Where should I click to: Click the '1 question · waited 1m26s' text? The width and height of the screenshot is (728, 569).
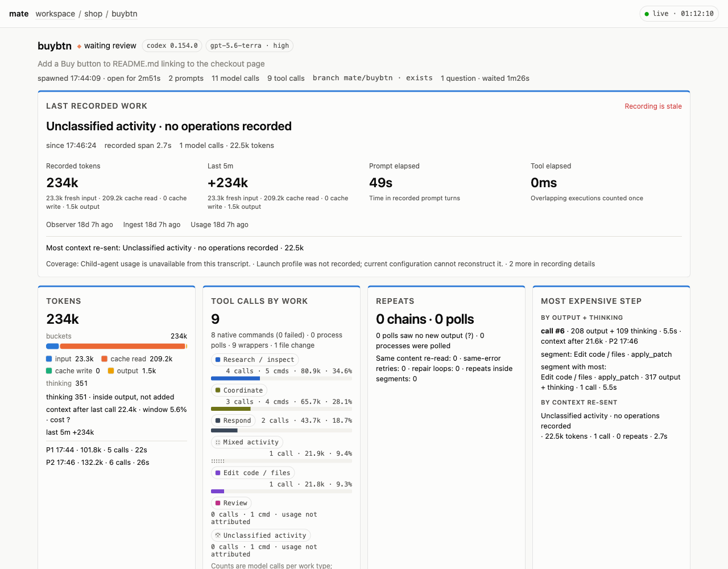(x=485, y=79)
